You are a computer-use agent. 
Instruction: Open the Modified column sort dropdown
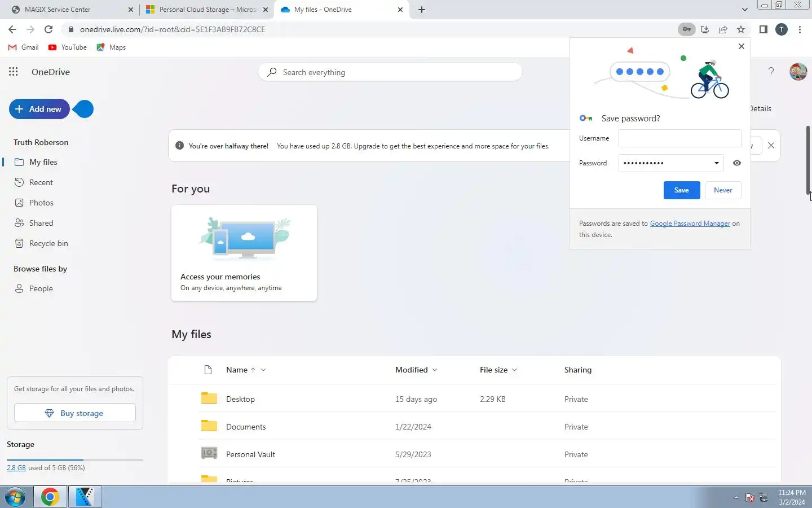[434, 370]
